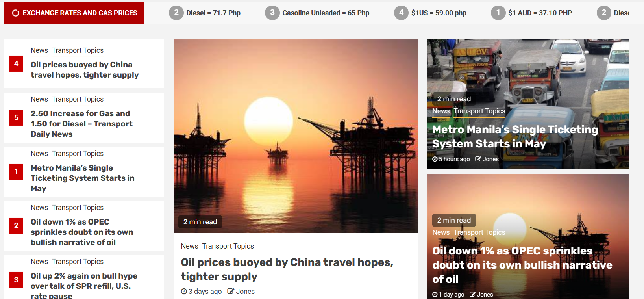644x299 pixels.
Task: Click author edit icon beside Jones under main article
Action: pos(231,292)
